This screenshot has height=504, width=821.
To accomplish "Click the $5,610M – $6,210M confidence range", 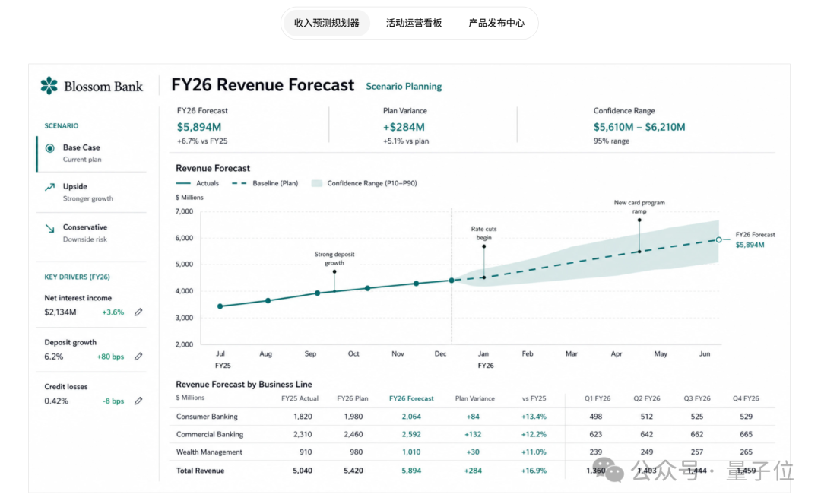I will click(639, 127).
